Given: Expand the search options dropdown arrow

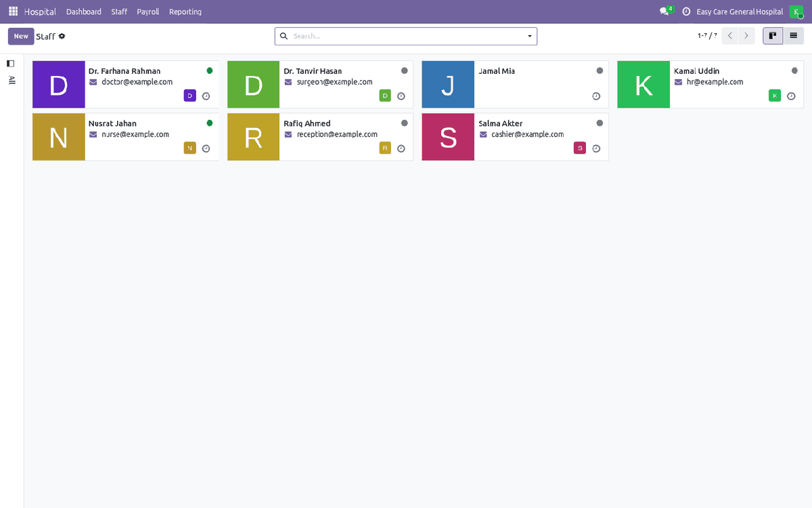Looking at the screenshot, I should pos(529,36).
